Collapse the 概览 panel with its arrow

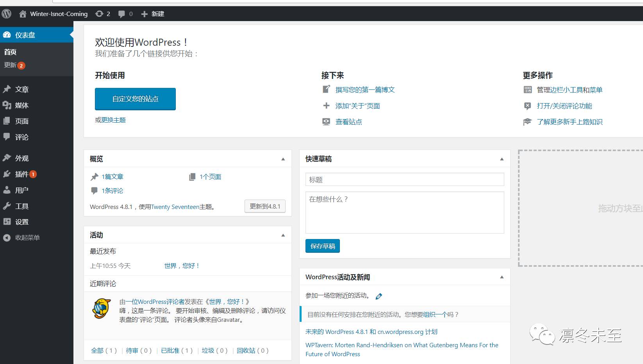(283, 159)
